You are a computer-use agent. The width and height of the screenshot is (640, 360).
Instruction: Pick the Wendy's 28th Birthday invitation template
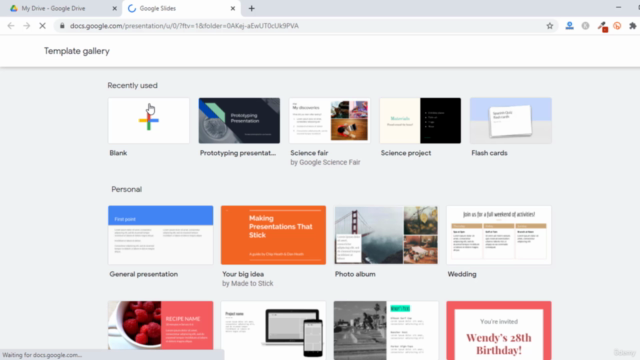coord(499,330)
